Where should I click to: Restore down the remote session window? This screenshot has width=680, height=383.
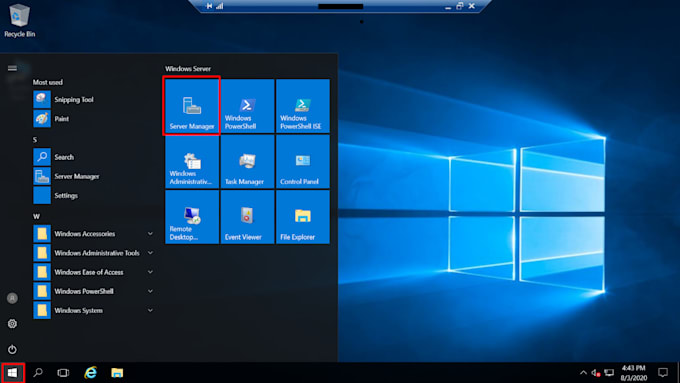click(460, 6)
